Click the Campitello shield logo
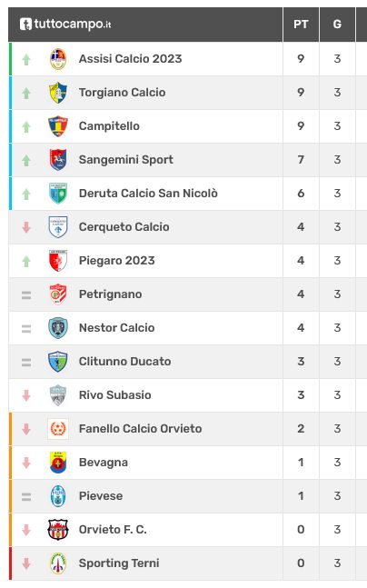367x588 pixels. (x=58, y=126)
